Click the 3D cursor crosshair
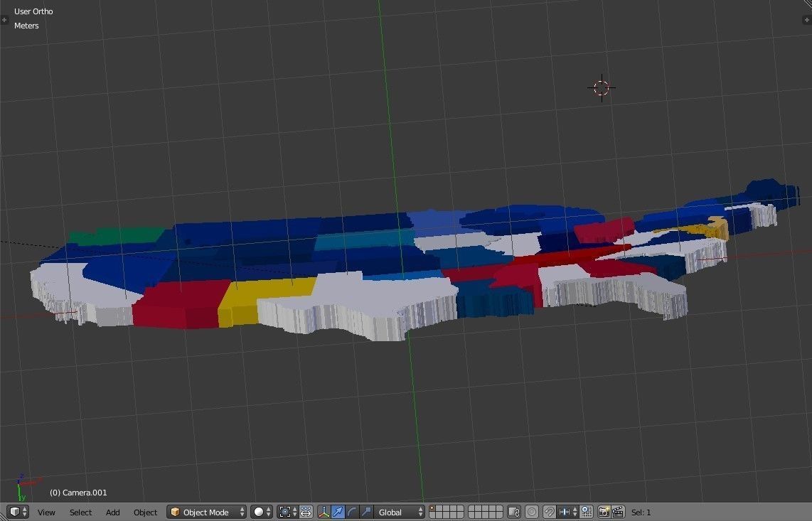Image resolution: width=812 pixels, height=521 pixels. pyautogui.click(x=602, y=88)
